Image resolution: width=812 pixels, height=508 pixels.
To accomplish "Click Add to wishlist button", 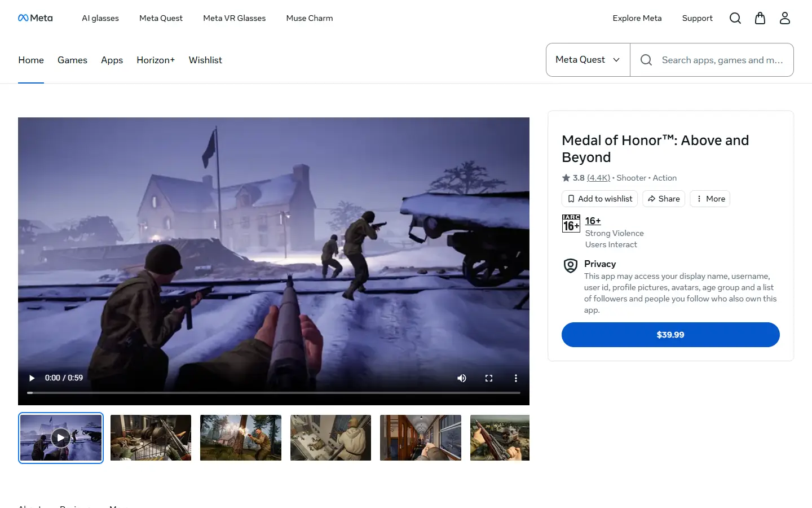I will pos(599,199).
